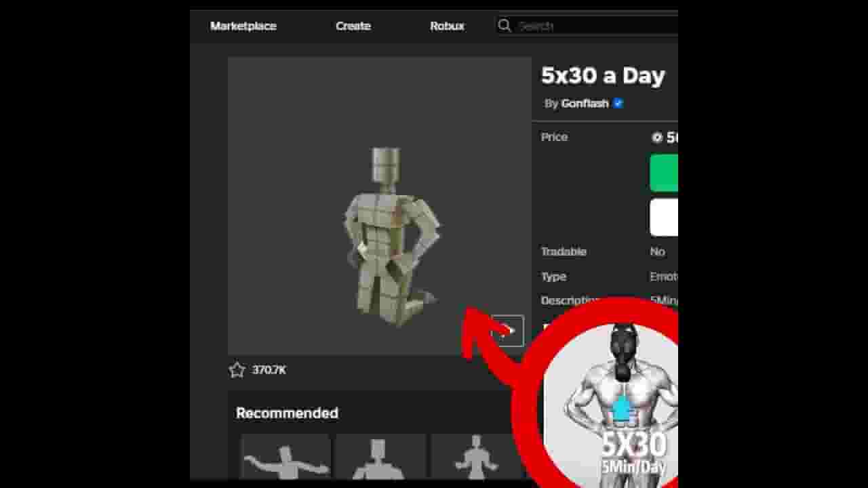The image size is (868, 488).
Task: Click the "5x30 a Day" item title
Action: click(603, 76)
